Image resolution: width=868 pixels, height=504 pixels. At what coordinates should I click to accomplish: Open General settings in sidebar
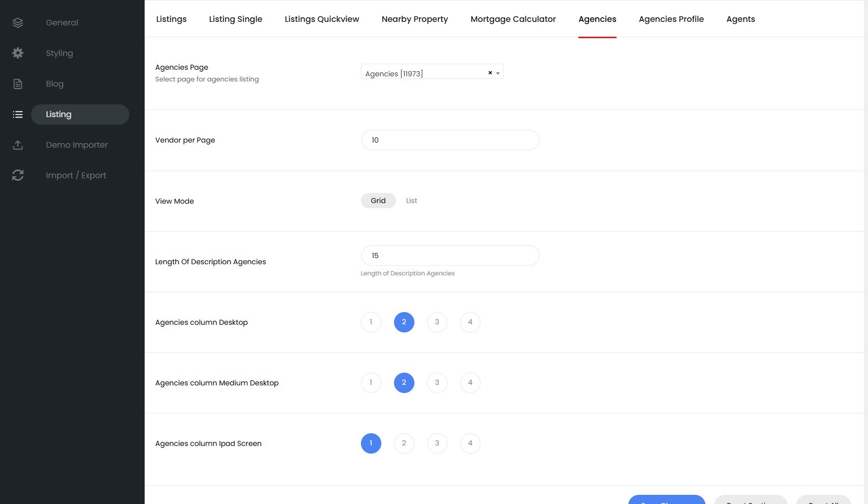point(62,23)
